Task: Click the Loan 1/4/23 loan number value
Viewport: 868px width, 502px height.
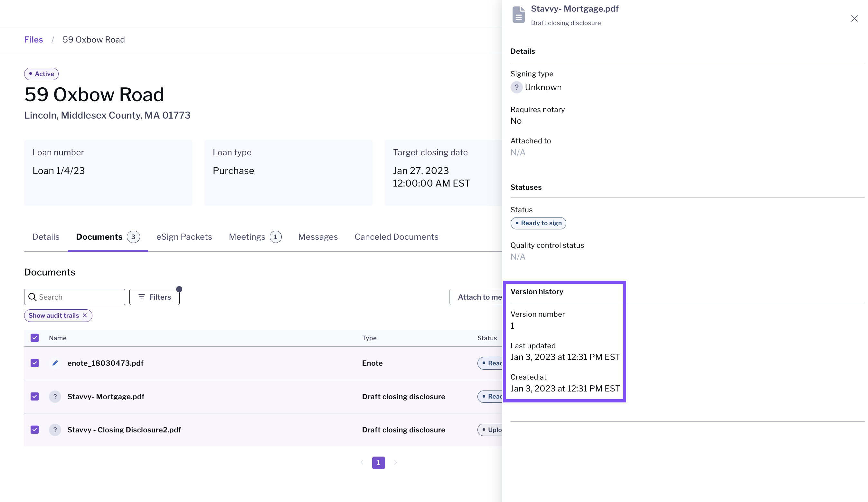Action: (x=59, y=171)
